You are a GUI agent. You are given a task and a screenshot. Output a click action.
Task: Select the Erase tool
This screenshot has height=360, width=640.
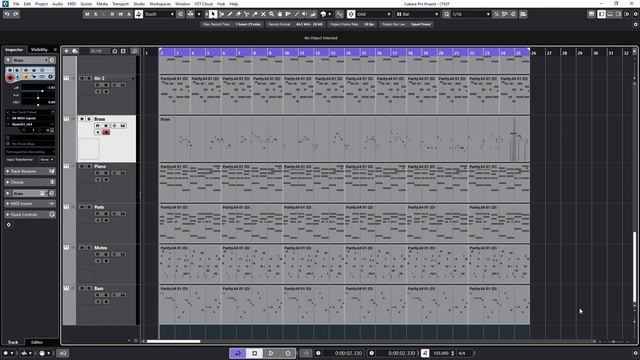(238, 14)
